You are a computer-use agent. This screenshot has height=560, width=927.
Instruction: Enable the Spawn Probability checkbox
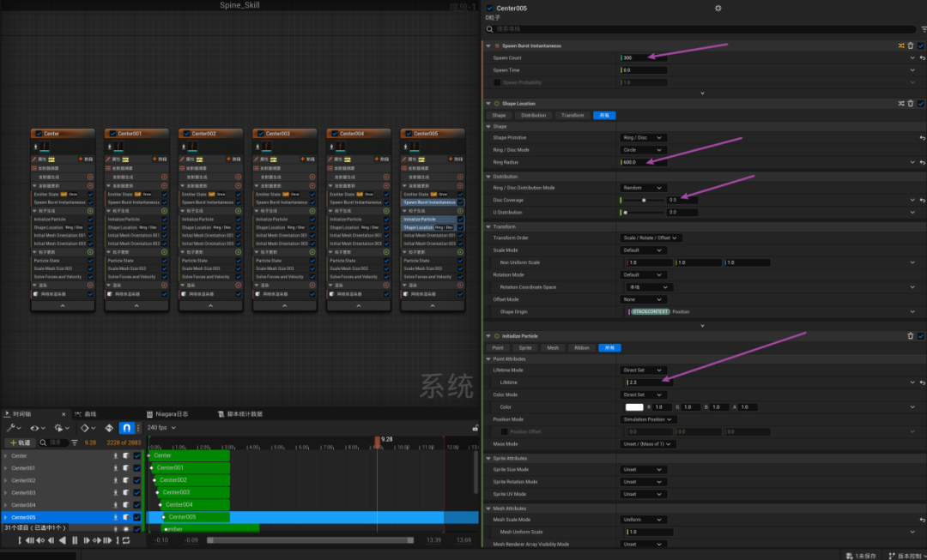click(497, 82)
